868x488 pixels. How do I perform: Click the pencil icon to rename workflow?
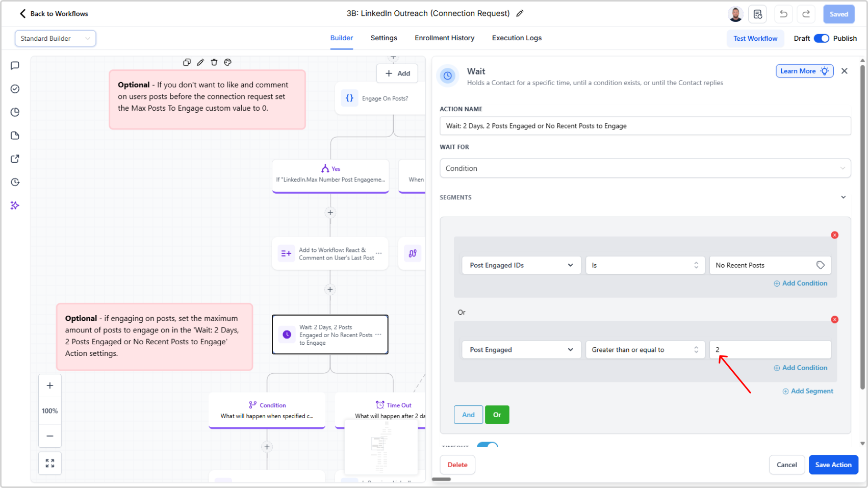pyautogui.click(x=520, y=14)
